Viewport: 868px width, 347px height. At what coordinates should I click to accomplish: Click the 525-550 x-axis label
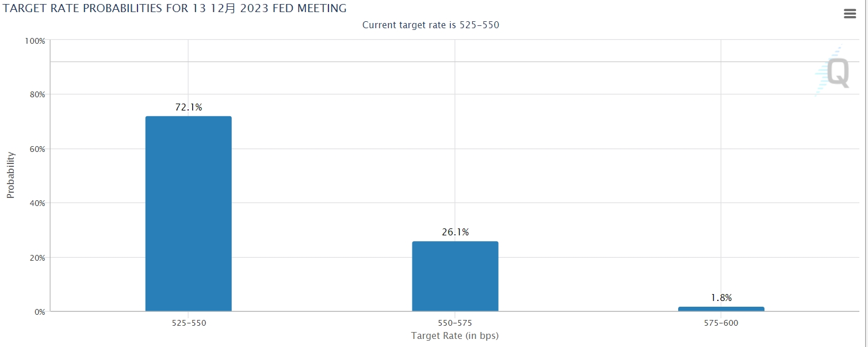(189, 323)
